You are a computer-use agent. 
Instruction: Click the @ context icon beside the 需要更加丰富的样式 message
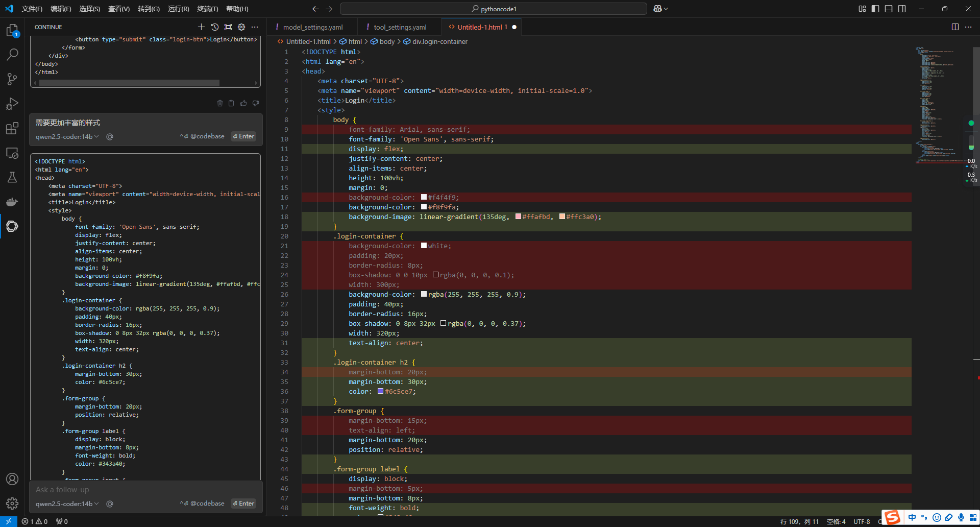coord(110,136)
